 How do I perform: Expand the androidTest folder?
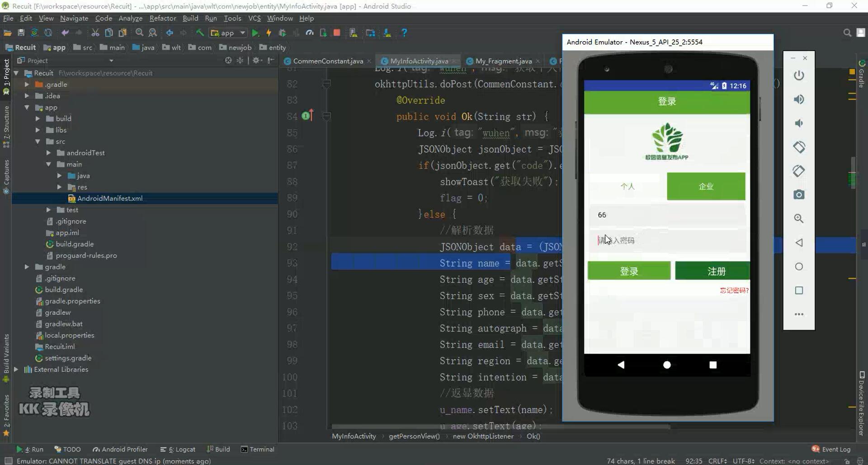[x=48, y=152]
